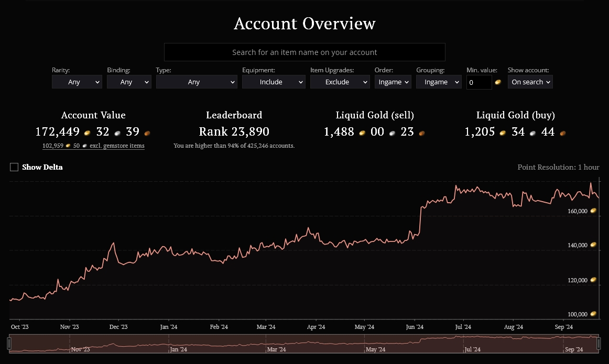This screenshot has height=364, width=609.
Task: Open the Equipment Include dropdown
Action: point(274,82)
